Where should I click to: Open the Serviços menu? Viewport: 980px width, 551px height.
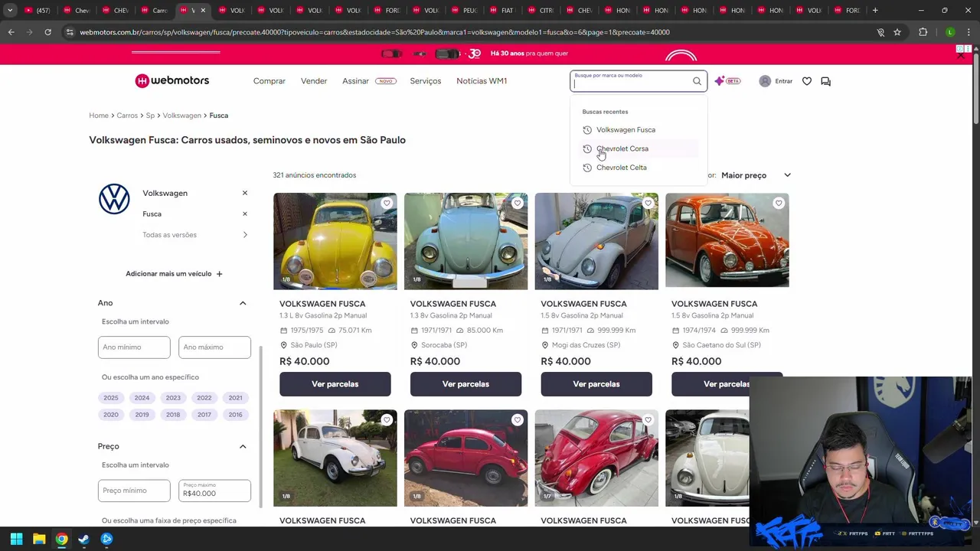pyautogui.click(x=425, y=81)
